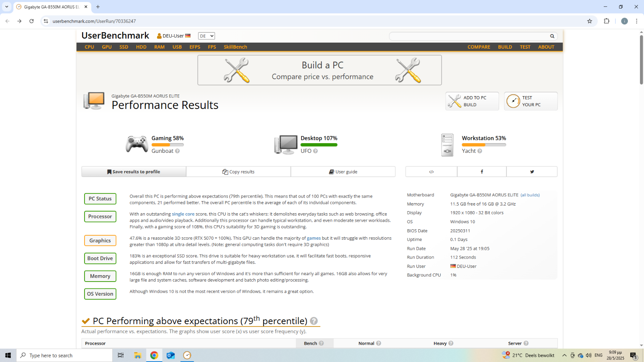Open ABOUT in navigation bar

click(546, 47)
